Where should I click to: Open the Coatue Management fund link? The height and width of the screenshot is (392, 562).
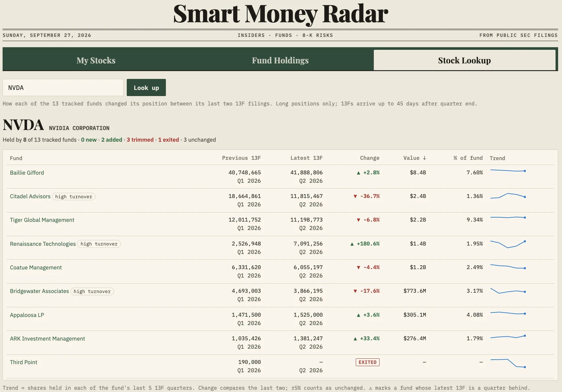point(36,267)
